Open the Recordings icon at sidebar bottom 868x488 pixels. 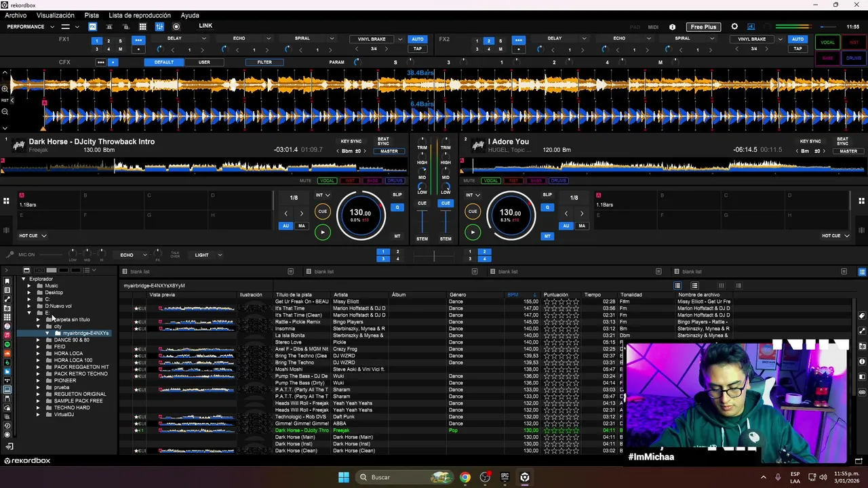[x=7, y=435]
